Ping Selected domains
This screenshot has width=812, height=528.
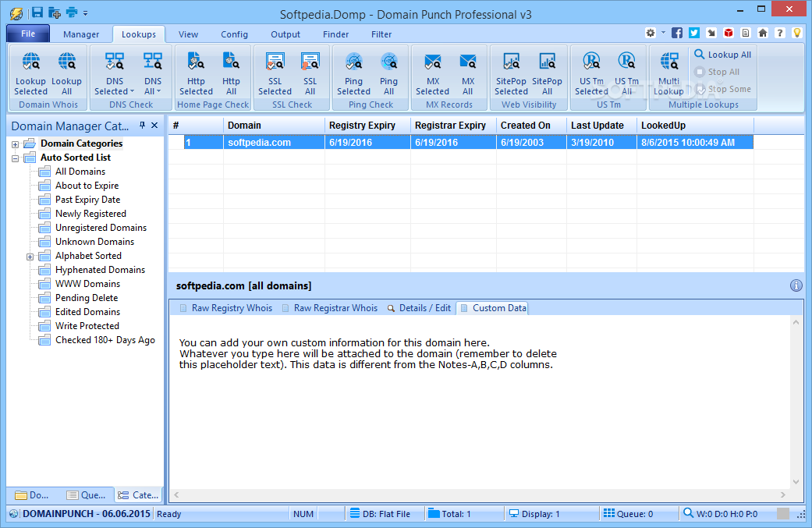(x=353, y=74)
